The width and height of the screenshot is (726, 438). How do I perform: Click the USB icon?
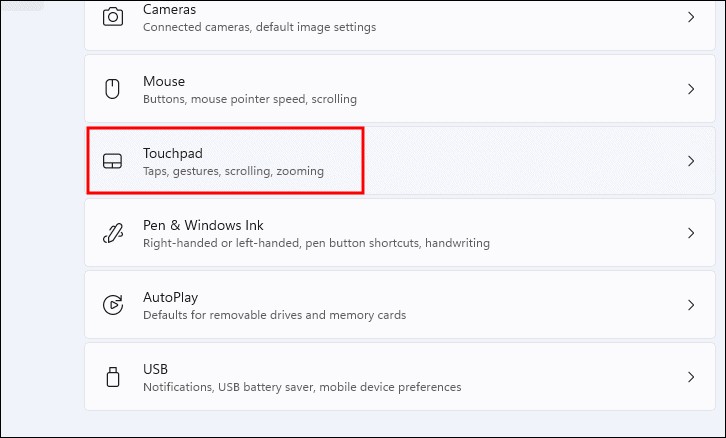click(x=113, y=377)
